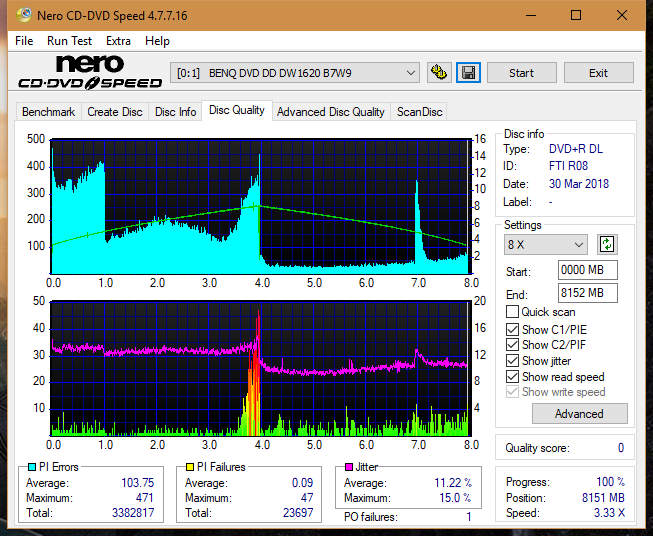Open the Advanced settings button
This screenshot has width=653, height=536.
tap(579, 414)
